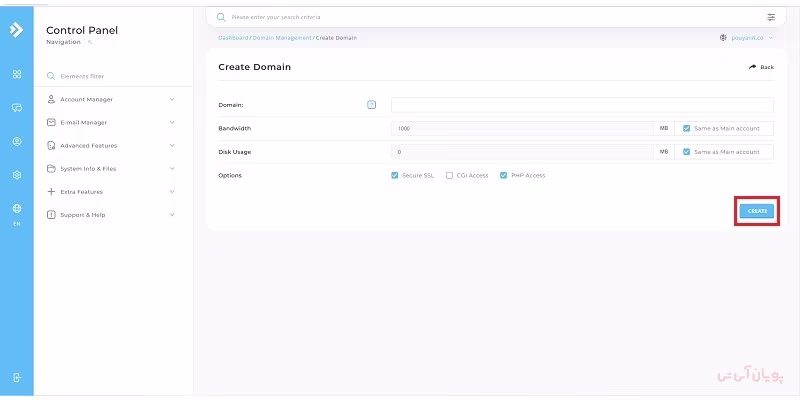
Task: Open Advanced Features menu label
Action: coord(89,146)
